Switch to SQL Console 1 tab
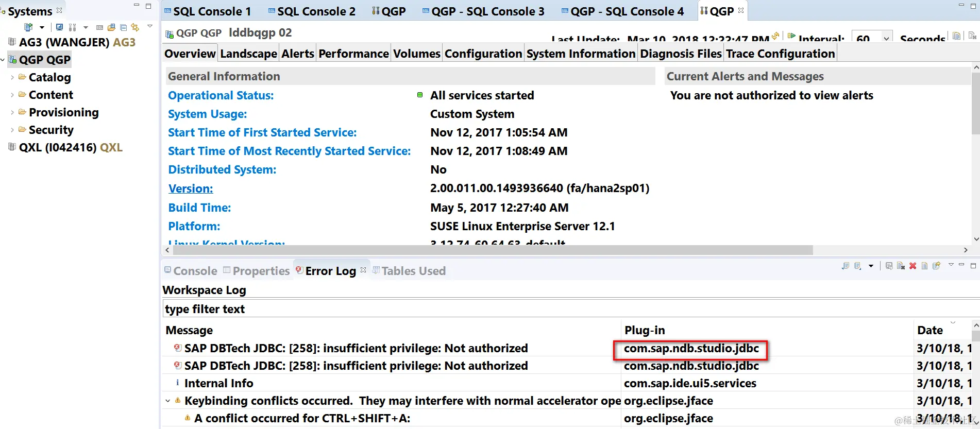The width and height of the screenshot is (980, 429). pos(208,11)
